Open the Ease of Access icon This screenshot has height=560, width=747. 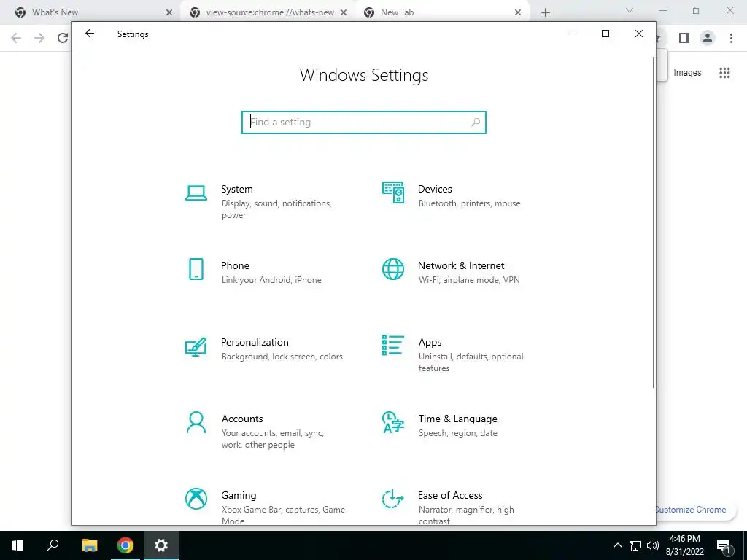tap(393, 499)
